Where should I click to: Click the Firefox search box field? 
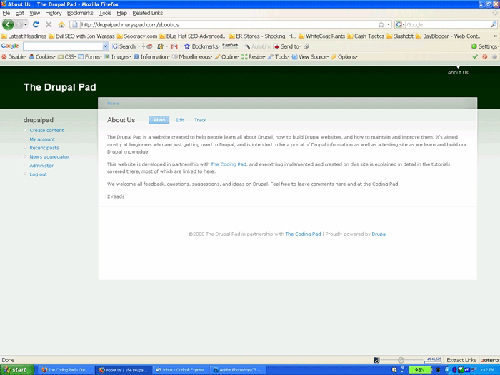coord(447,25)
